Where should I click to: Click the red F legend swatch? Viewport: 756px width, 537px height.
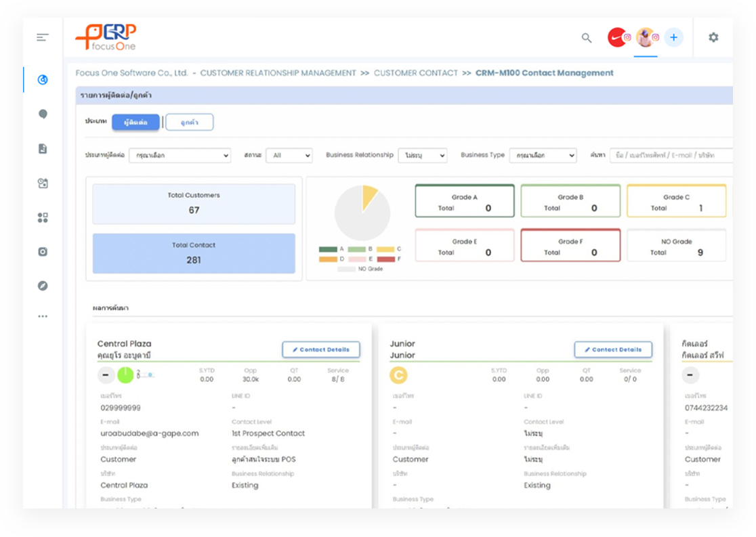385,259
